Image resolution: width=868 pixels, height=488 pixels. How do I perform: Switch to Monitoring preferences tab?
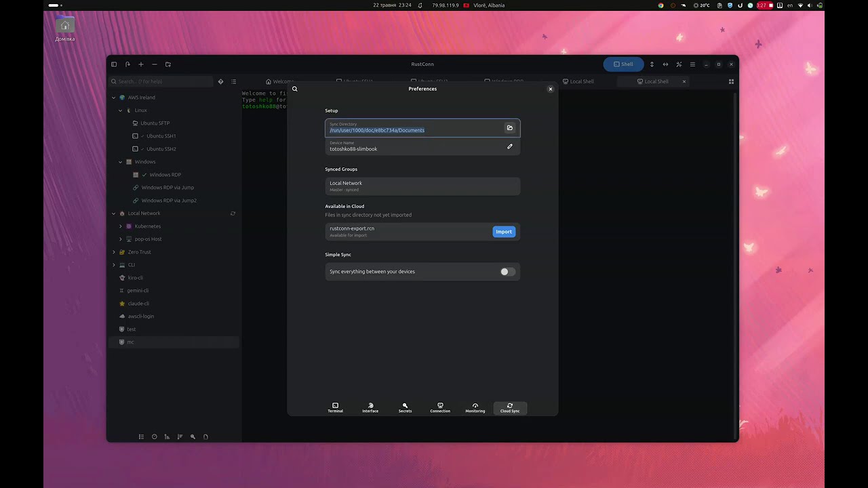pos(475,407)
